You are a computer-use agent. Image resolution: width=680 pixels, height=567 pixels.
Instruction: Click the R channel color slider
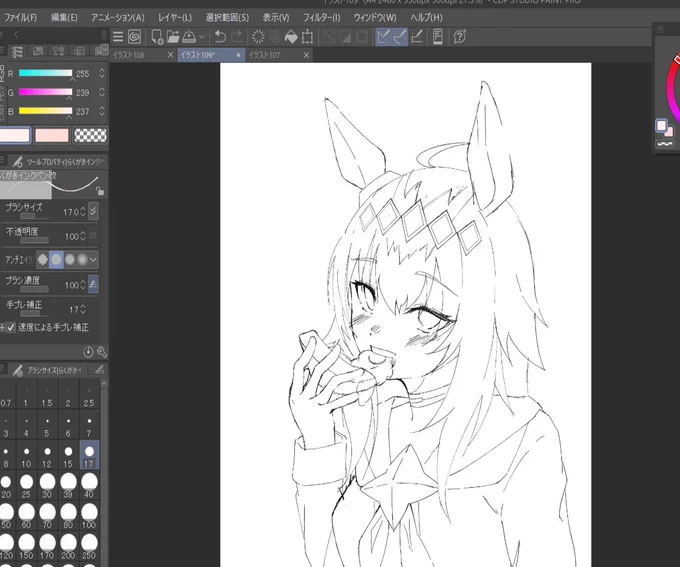click(x=45, y=73)
